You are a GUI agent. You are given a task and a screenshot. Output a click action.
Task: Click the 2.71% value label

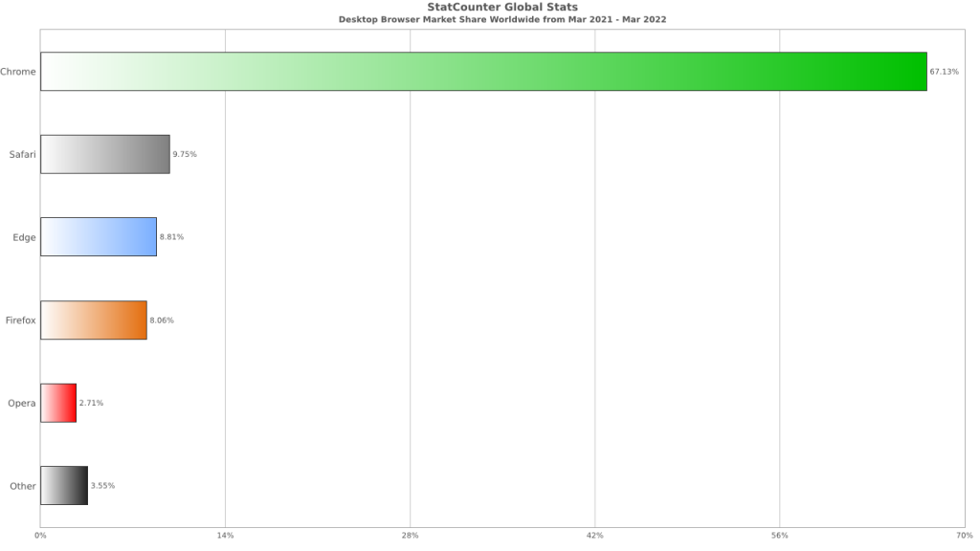pos(91,403)
